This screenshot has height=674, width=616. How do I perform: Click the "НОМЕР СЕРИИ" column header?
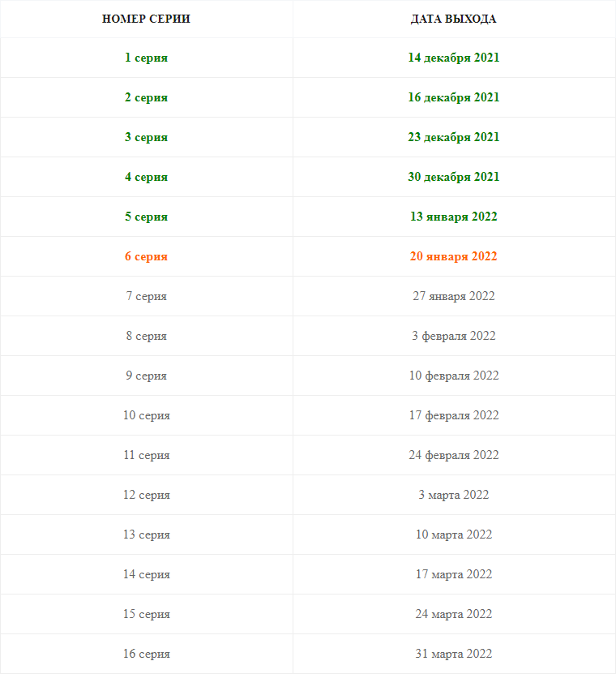tap(147, 19)
